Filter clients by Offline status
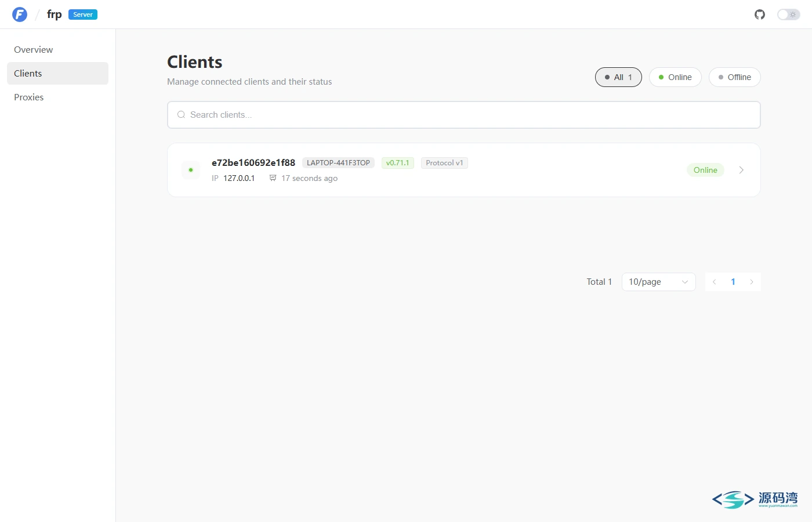The height and width of the screenshot is (522, 812). 734,77
